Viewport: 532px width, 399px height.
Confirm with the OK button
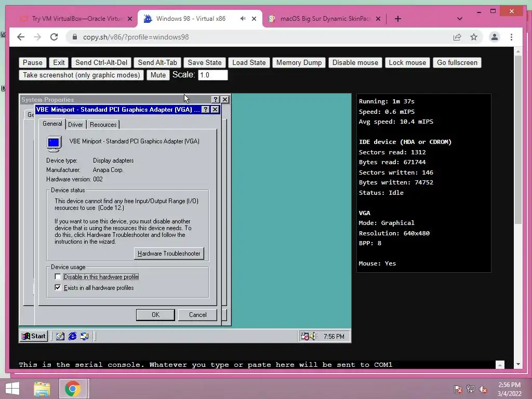[155, 315]
